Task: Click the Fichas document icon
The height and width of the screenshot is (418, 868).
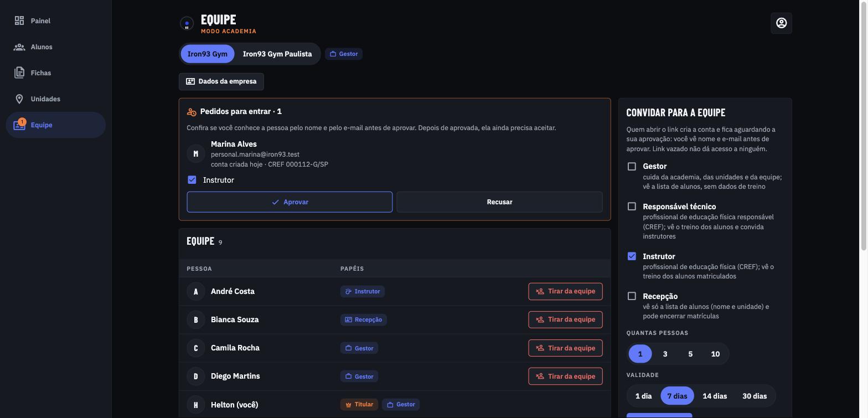Action: (19, 73)
